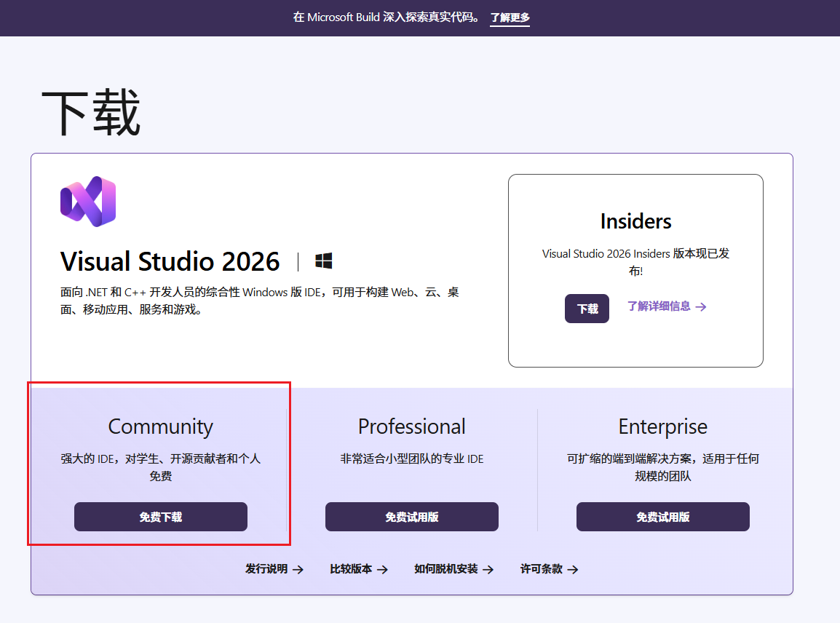Screen dimensions: 840x623
Task: Click the description starting 面向 .NET 和 C++
Action: tap(260, 301)
